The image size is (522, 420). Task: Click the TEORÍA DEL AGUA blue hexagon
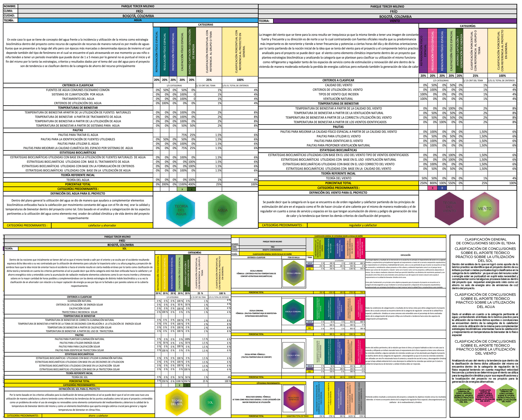click(x=181, y=210)
